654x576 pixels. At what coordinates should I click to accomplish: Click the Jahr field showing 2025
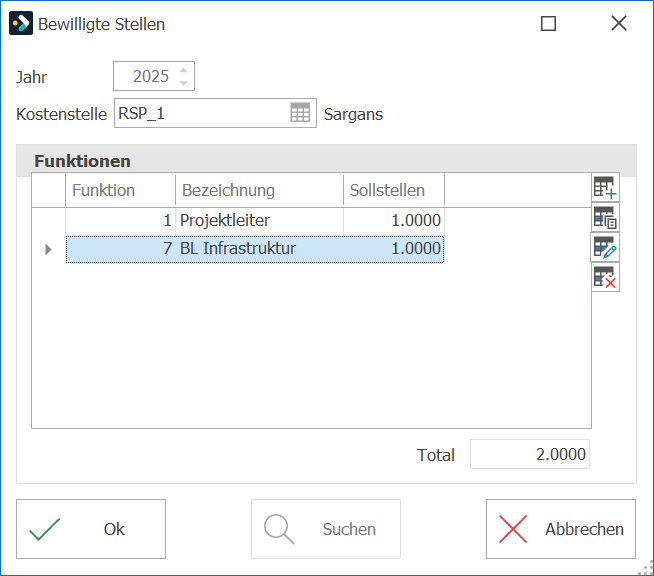click(154, 76)
